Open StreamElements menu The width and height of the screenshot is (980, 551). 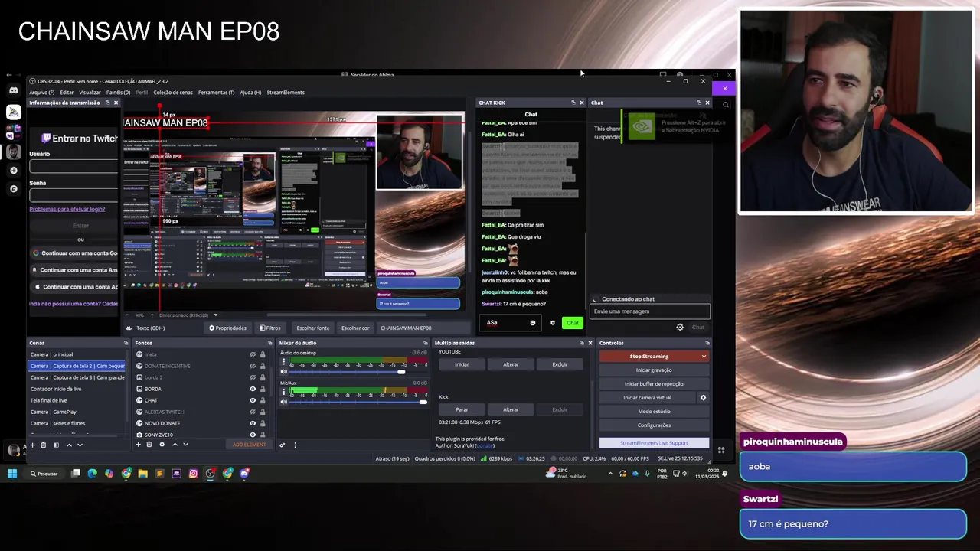point(286,93)
